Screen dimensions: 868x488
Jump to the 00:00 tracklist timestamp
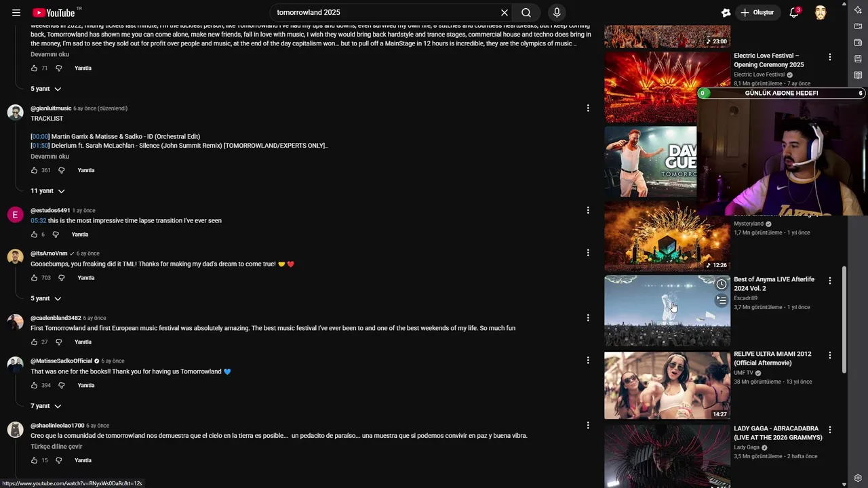point(40,137)
